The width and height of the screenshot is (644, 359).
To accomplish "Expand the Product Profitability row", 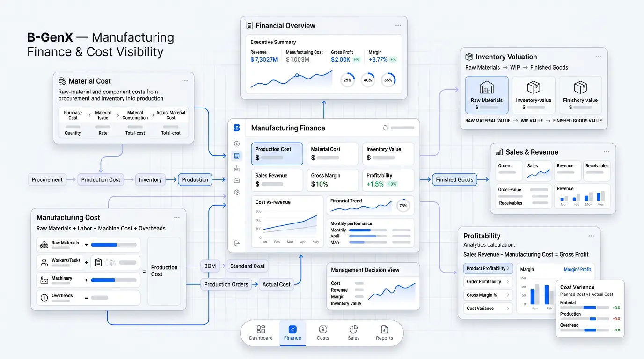I will 488,268.
